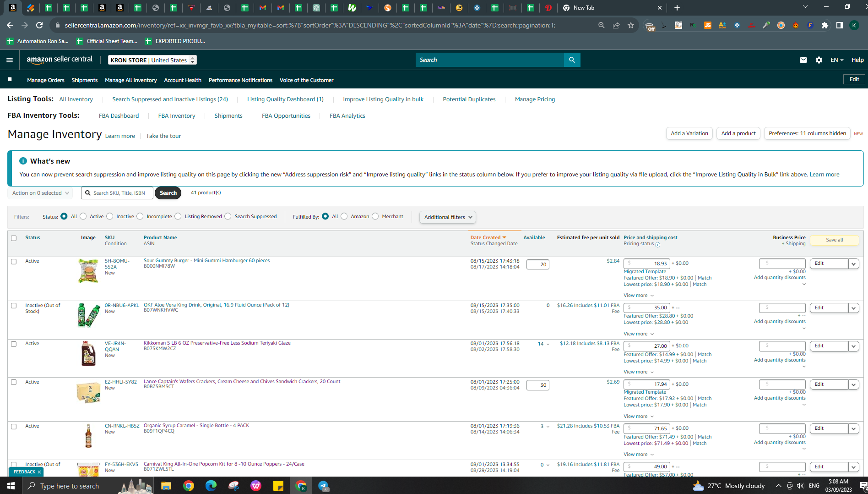Viewport: 868px width, 494px height.
Task: Open the Kikkoman Teriyaki Glaze product thumbnail
Action: coord(88,353)
